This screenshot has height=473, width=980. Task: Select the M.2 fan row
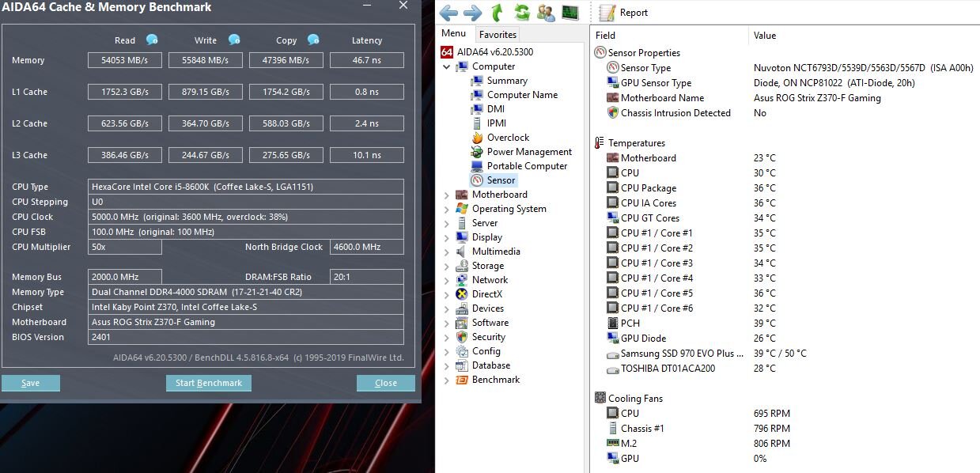[x=785, y=444]
